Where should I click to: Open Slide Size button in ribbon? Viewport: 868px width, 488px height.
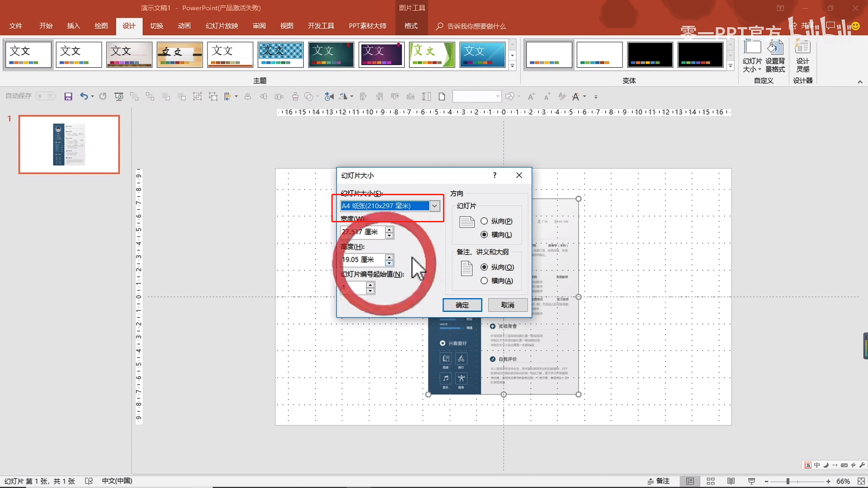coord(752,56)
